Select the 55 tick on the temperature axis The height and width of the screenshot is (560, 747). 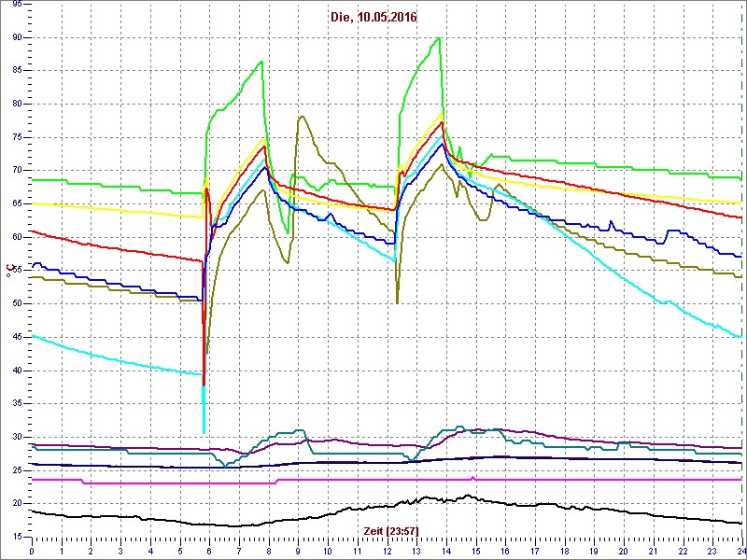tap(16, 271)
